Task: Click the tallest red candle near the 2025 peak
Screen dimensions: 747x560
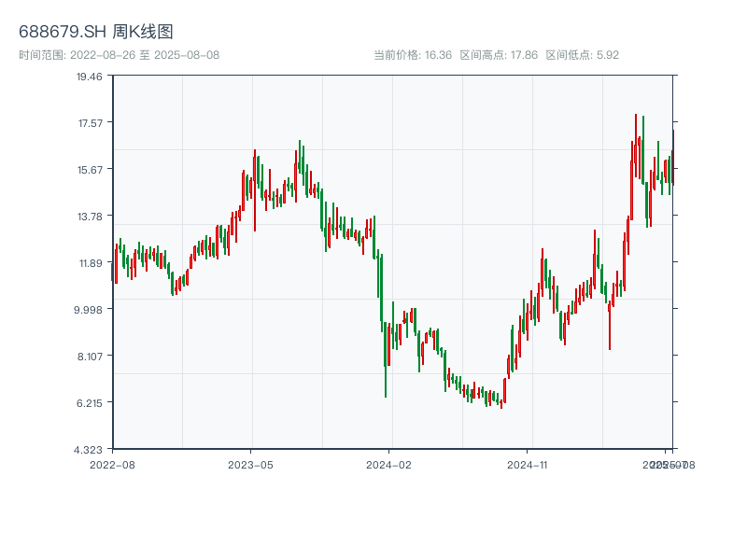Action: click(636, 145)
